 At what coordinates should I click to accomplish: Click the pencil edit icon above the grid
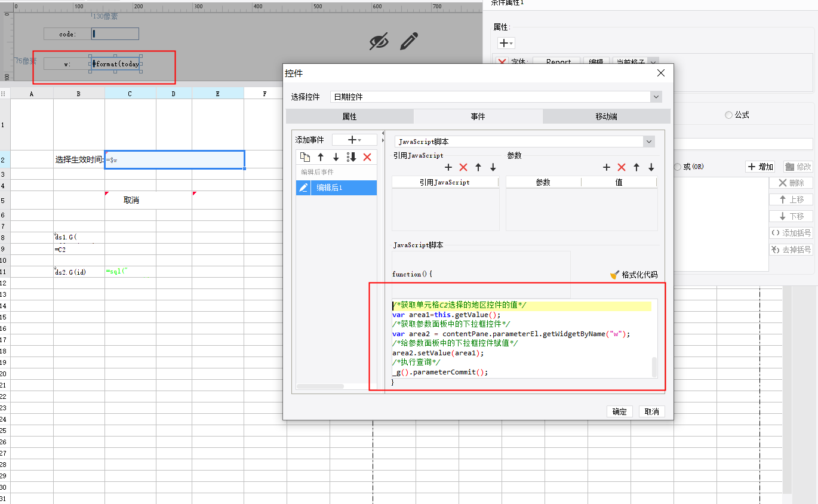[x=409, y=41]
